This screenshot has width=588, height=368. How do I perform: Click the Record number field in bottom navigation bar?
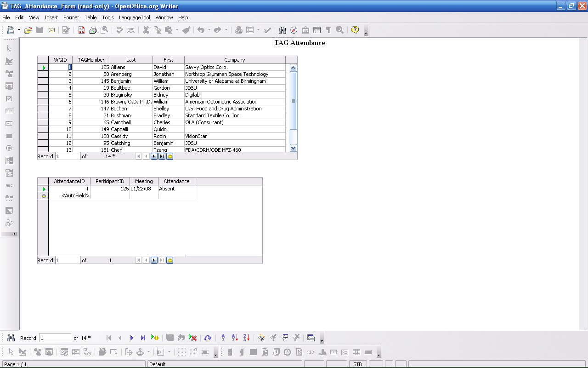click(x=55, y=338)
